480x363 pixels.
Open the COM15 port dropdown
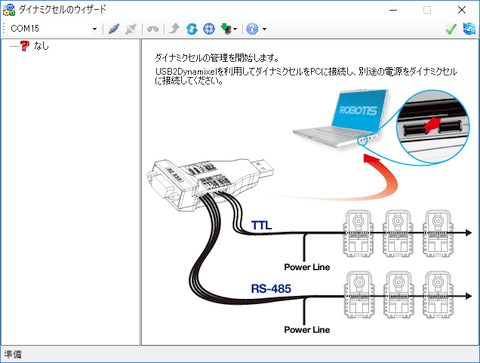[x=95, y=29]
